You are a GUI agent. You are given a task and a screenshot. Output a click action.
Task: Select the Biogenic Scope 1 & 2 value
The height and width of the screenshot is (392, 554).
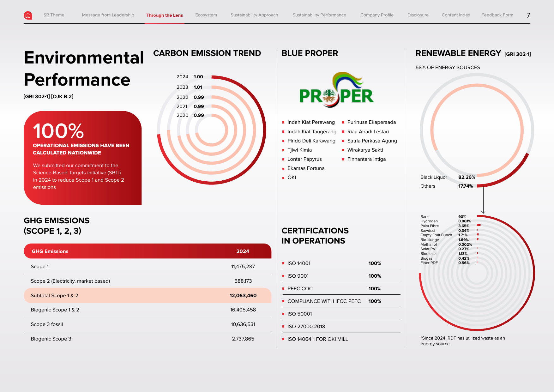pos(243,310)
